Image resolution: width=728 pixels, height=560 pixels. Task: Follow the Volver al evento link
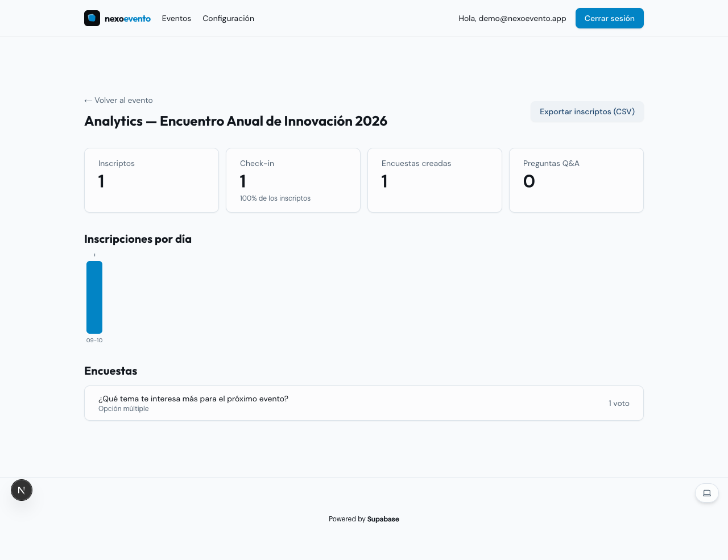click(x=118, y=100)
